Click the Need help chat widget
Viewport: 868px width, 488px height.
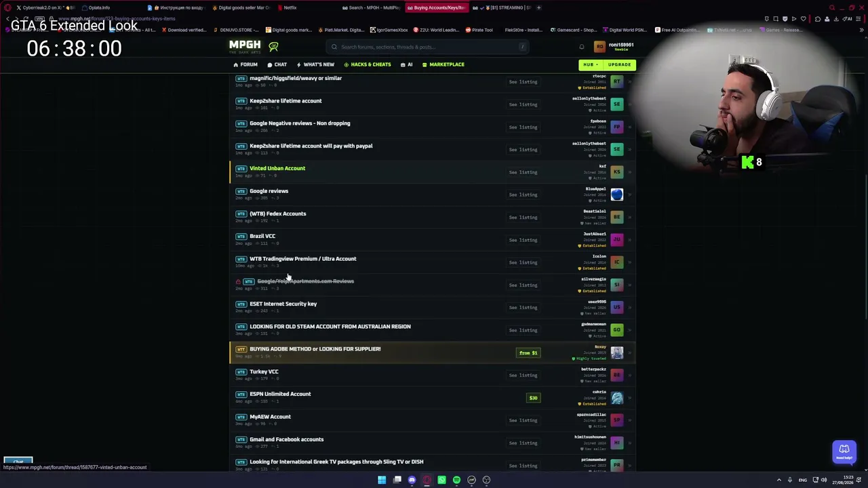tap(844, 451)
